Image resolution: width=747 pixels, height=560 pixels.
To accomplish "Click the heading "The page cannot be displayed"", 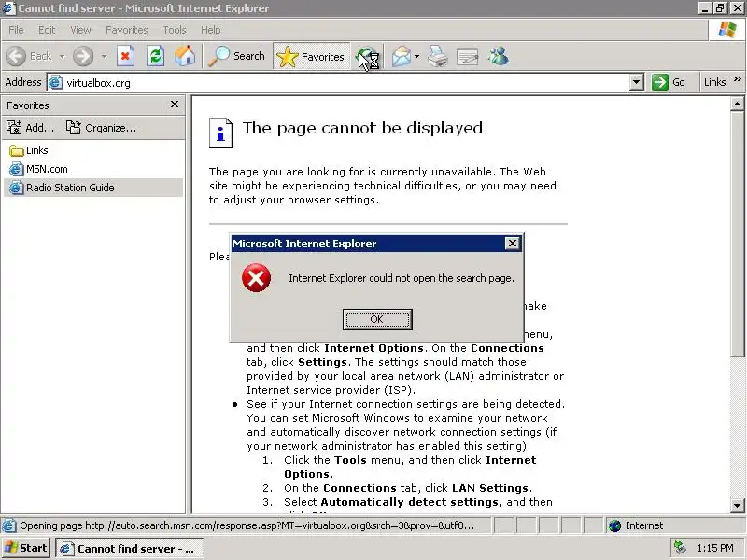I will [362, 128].
